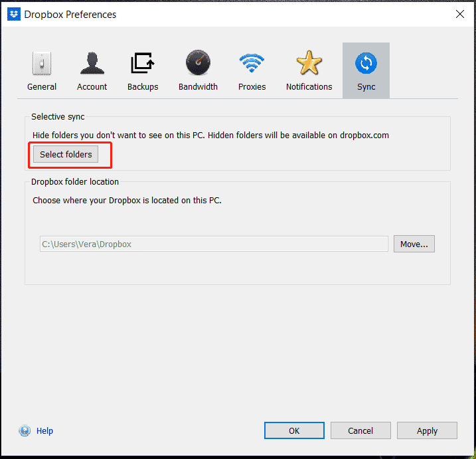Open Proxies via the Wi-Fi signal icon
476x459 pixels.
tap(252, 64)
